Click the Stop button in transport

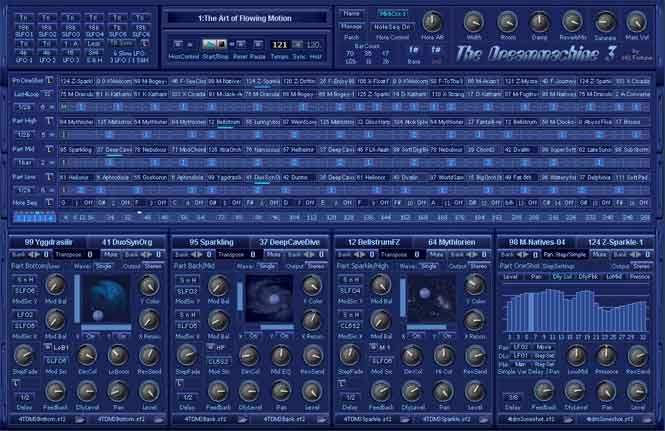click(x=221, y=44)
